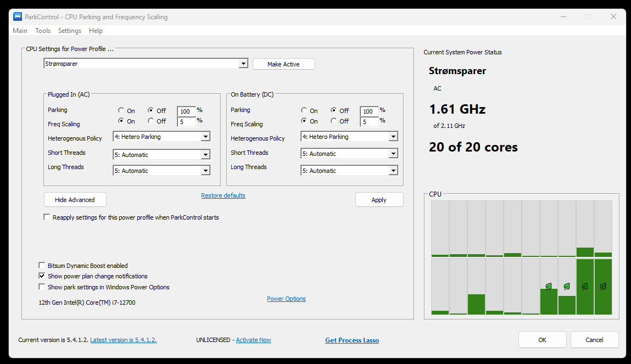Screen dimensions: 631x364
Task: Select On for On Battery Freq Scaling
Action: click(304, 121)
